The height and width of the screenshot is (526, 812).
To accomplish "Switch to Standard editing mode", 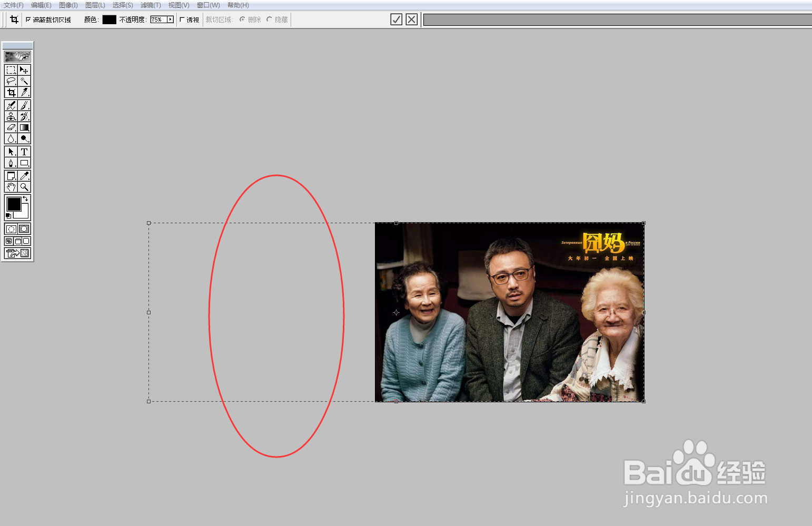I will [x=11, y=229].
